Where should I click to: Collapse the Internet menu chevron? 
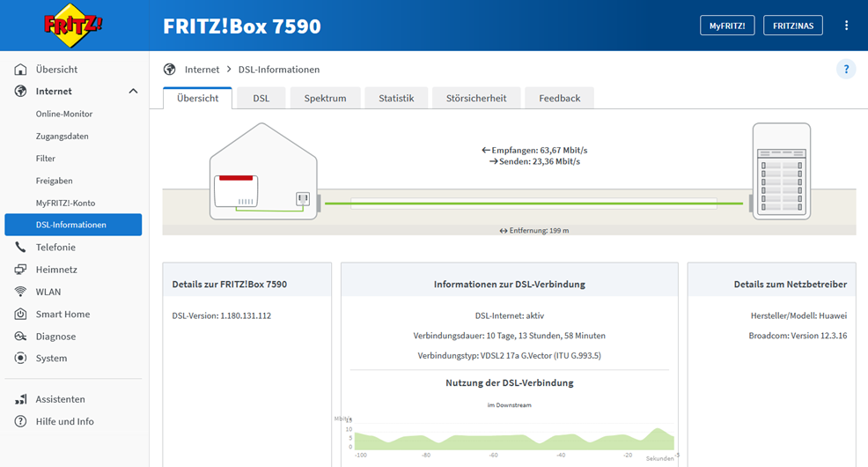pos(133,91)
